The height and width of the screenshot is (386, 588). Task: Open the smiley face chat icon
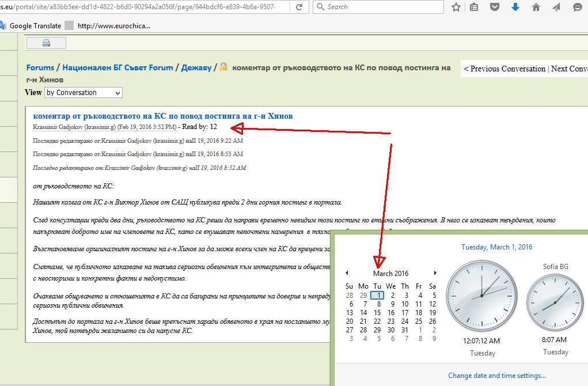[577, 7]
